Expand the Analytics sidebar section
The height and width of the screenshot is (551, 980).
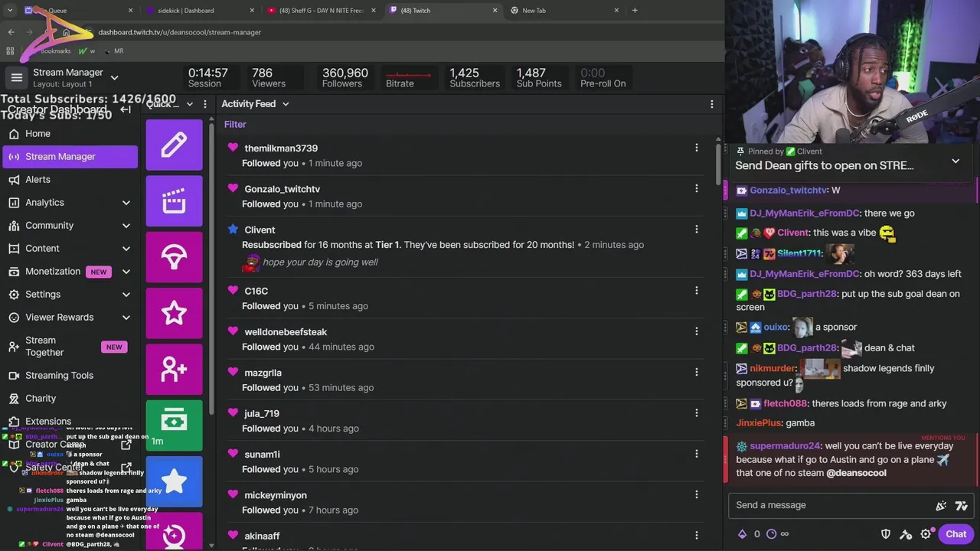(126, 203)
